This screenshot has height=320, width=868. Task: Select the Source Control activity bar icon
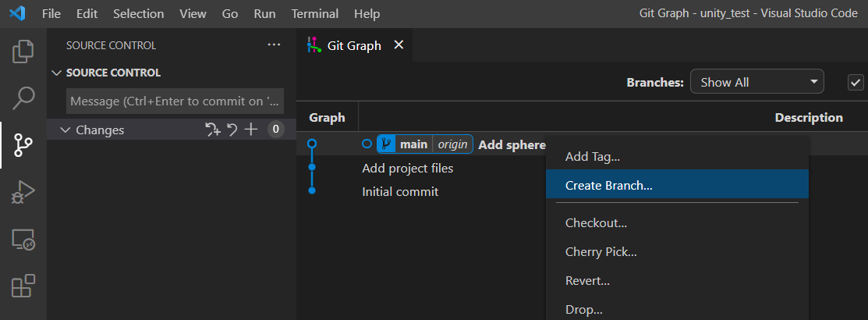coord(23,146)
